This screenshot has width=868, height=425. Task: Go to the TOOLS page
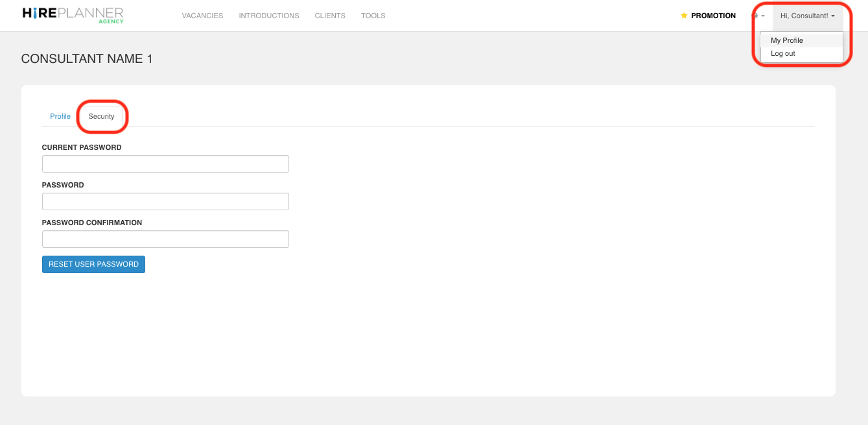[x=373, y=16]
